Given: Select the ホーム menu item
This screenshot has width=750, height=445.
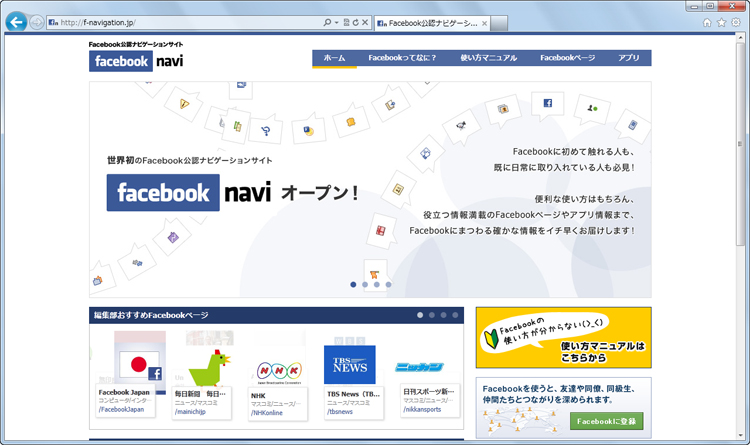Looking at the screenshot, I should [334, 58].
